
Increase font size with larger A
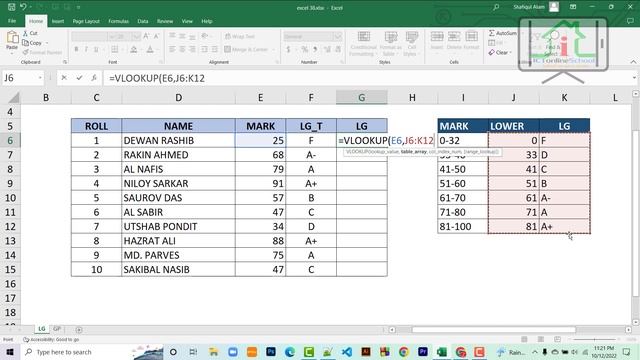click(x=146, y=36)
